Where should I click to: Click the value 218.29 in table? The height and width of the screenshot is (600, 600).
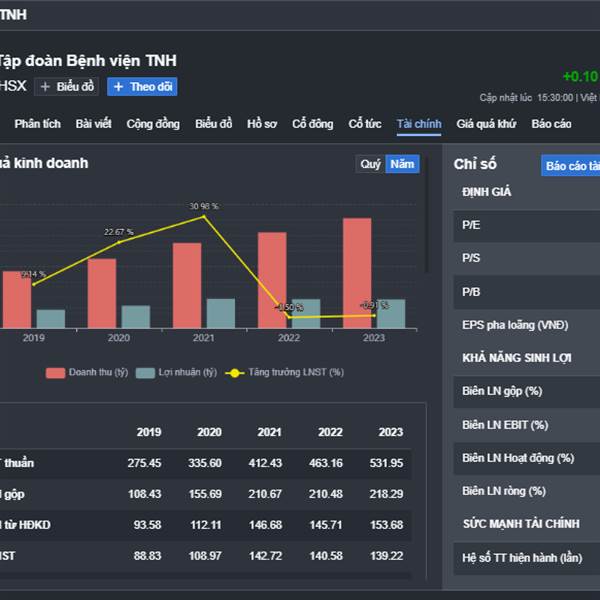point(386,494)
